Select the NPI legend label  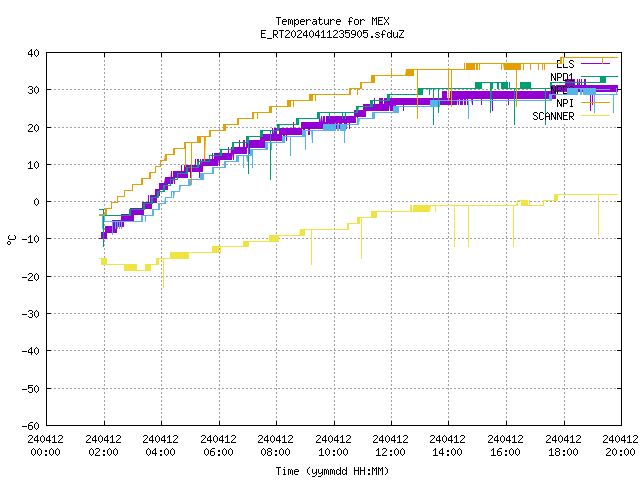click(565, 103)
